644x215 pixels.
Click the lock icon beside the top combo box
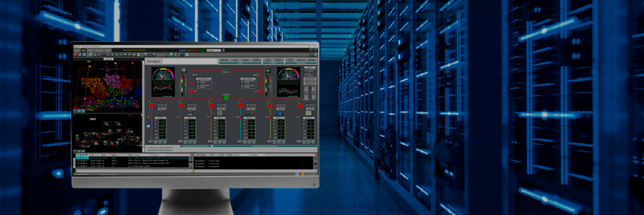[x=224, y=50]
